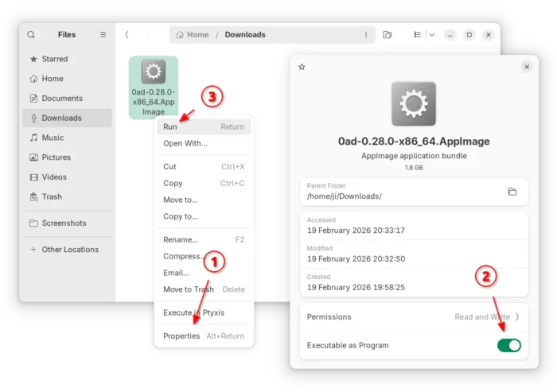Toggle Executable as Program switch
557x392 pixels.
coord(508,345)
